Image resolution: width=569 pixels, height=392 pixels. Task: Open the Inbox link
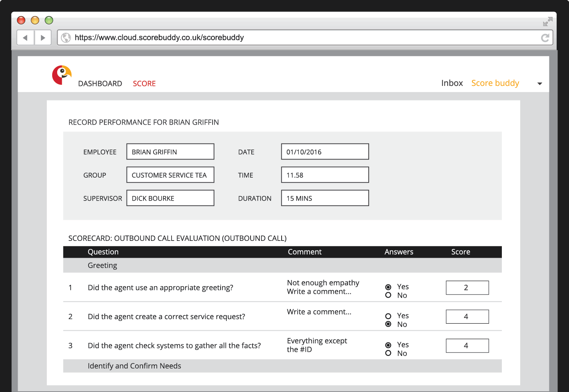pos(452,83)
